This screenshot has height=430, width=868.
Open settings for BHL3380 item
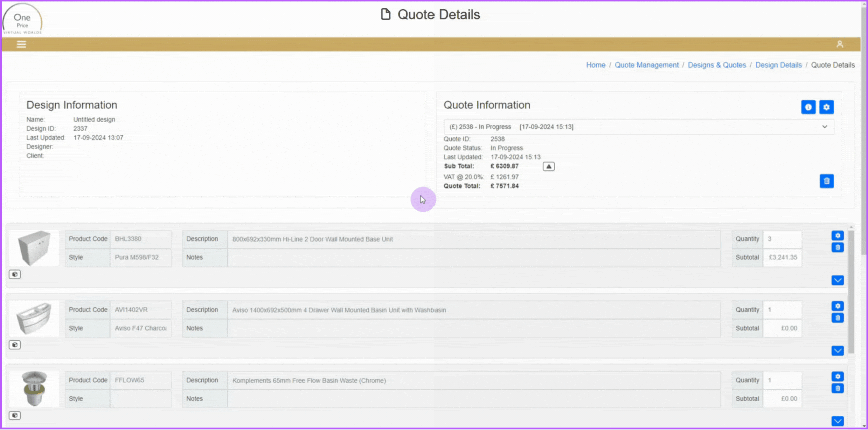838,236
